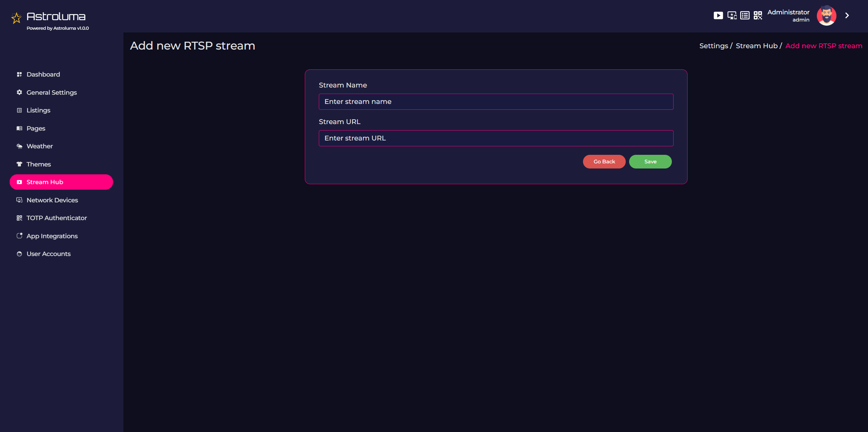868x432 pixels.
Task: Click the network devices icon in header
Action: (732, 15)
